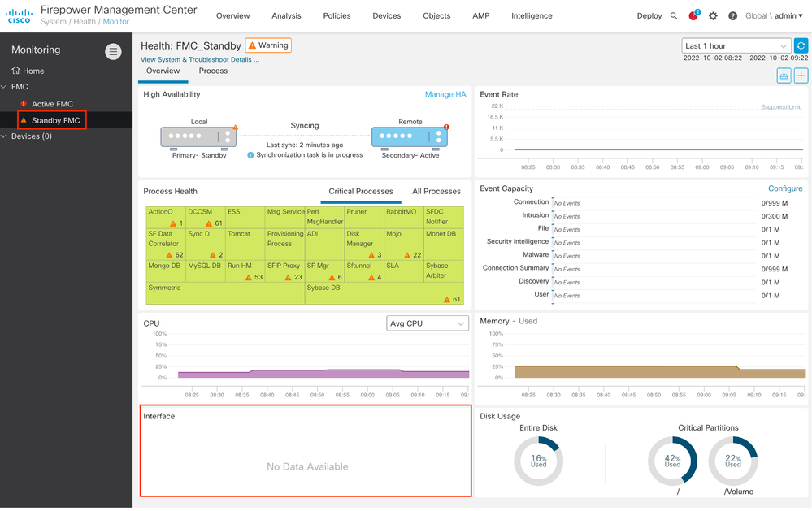
Task: Click the / partition 42% used donut
Action: click(x=672, y=461)
